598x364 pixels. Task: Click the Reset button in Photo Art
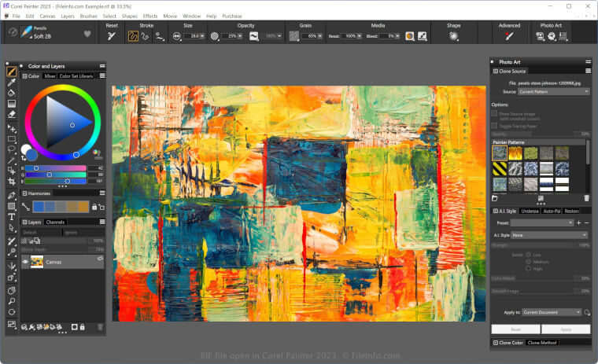[x=515, y=329]
